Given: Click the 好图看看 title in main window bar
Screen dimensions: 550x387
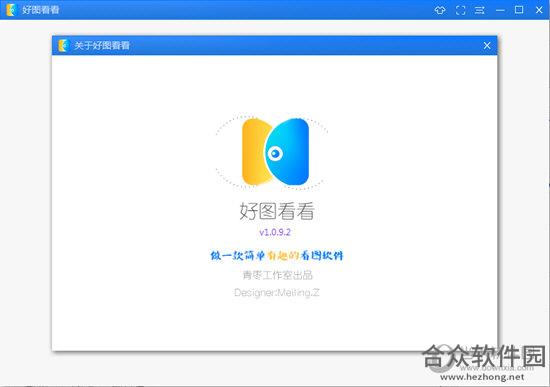Looking at the screenshot, I should (41, 10).
